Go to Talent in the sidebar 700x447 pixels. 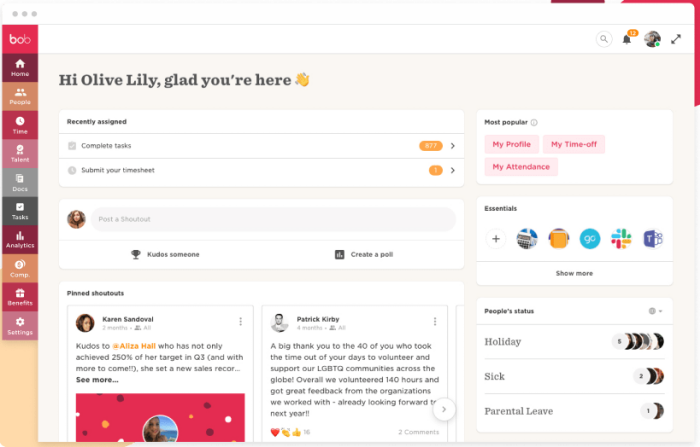click(20, 154)
